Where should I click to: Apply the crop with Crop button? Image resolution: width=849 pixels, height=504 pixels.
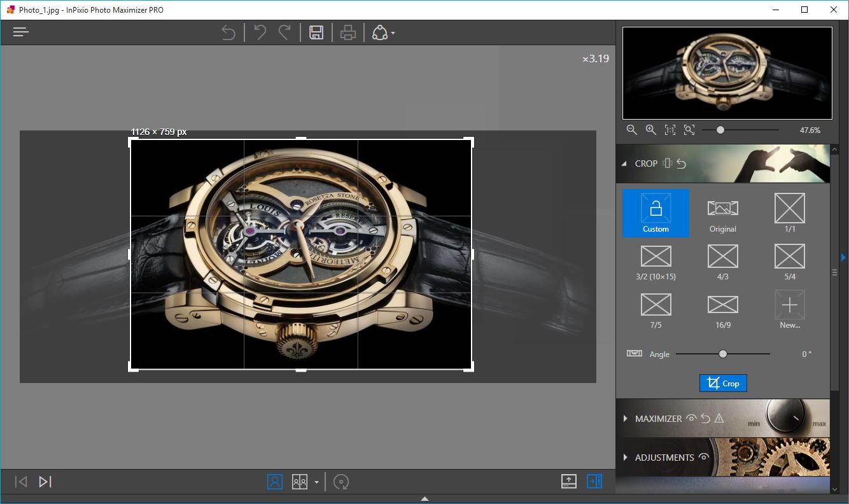click(723, 383)
